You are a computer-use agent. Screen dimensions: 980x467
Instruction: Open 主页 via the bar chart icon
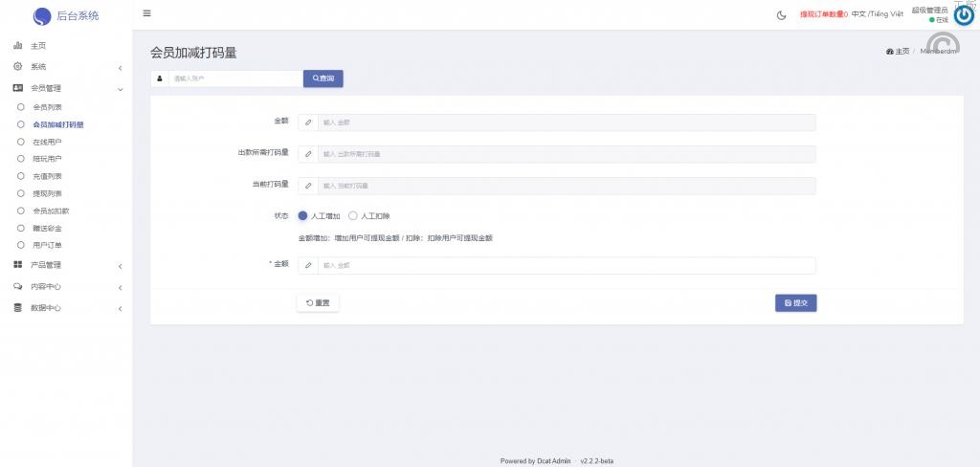17,46
